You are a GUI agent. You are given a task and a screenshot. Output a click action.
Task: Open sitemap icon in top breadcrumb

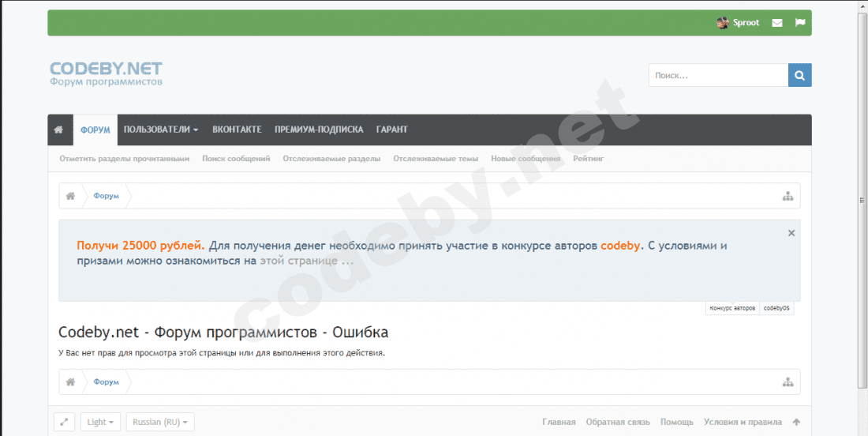[x=788, y=196]
